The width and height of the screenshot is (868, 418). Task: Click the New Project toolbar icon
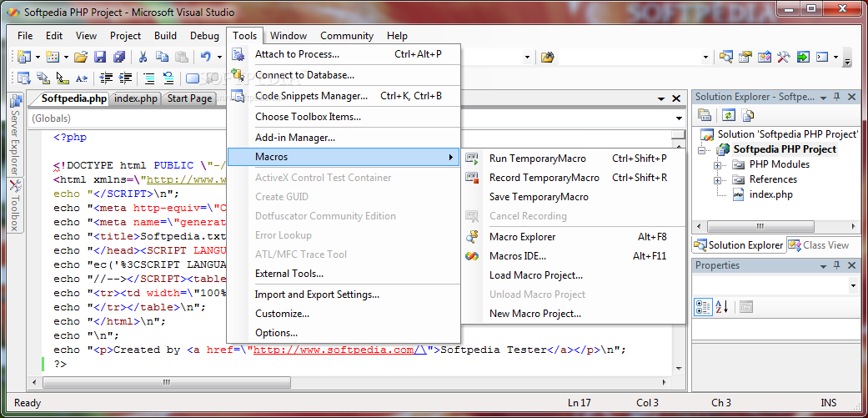click(x=24, y=57)
